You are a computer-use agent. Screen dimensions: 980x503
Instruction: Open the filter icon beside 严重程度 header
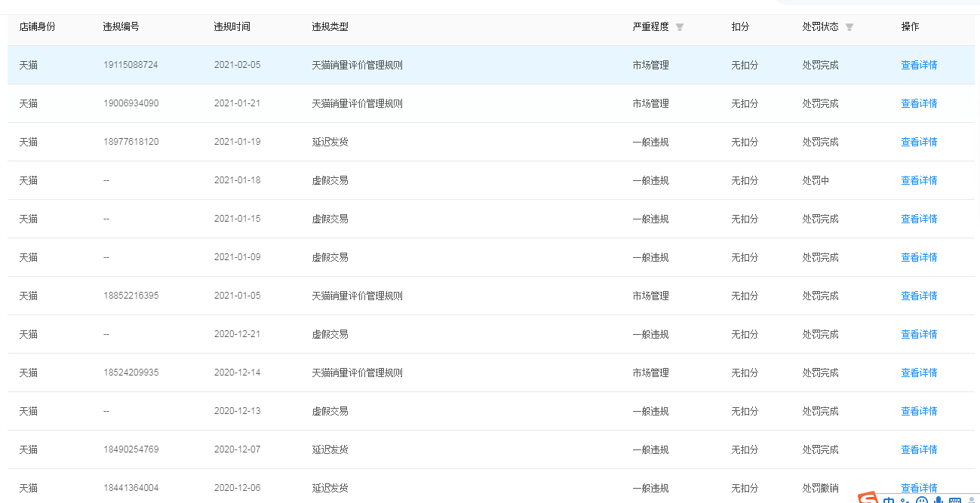pyautogui.click(x=680, y=27)
